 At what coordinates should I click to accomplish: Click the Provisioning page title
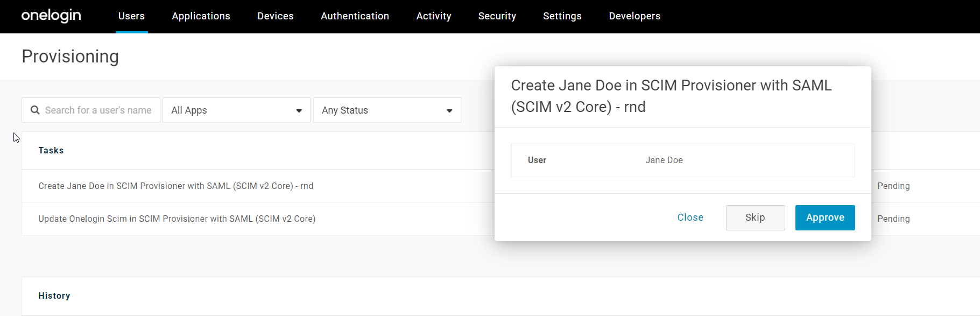pyautogui.click(x=70, y=57)
